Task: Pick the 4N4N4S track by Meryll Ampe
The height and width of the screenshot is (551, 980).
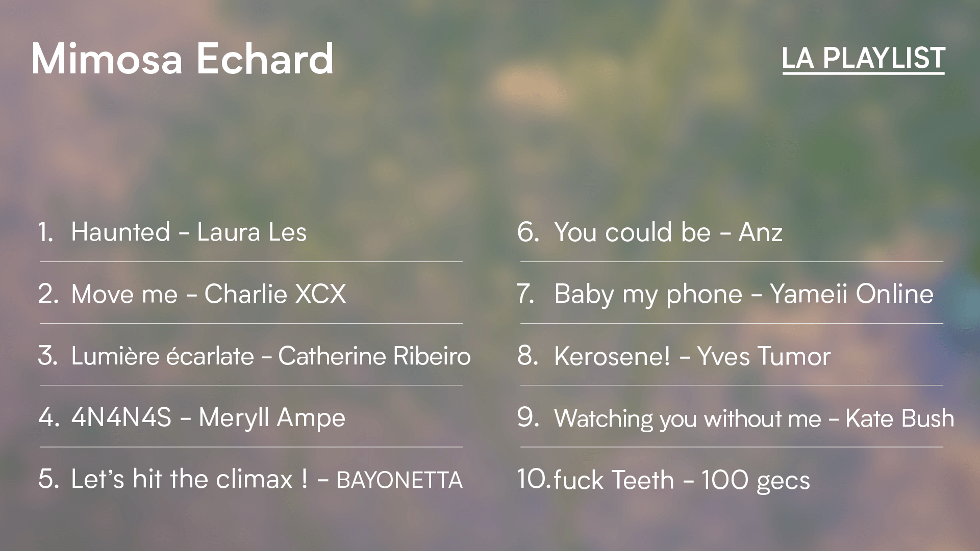Action: [208, 417]
